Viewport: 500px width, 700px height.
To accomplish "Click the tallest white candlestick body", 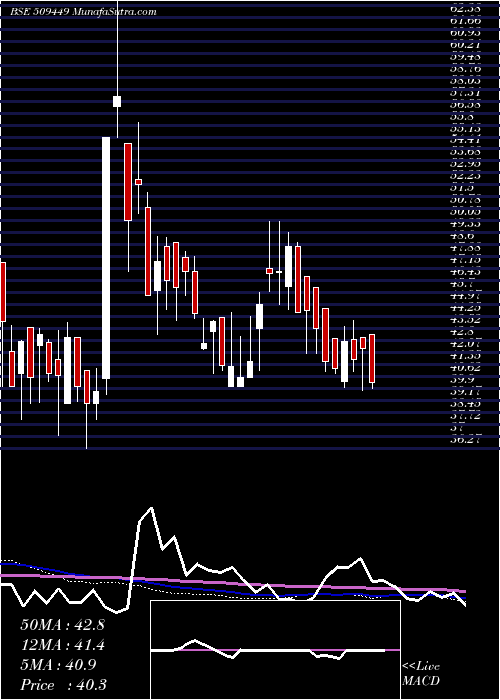I will (x=106, y=258).
